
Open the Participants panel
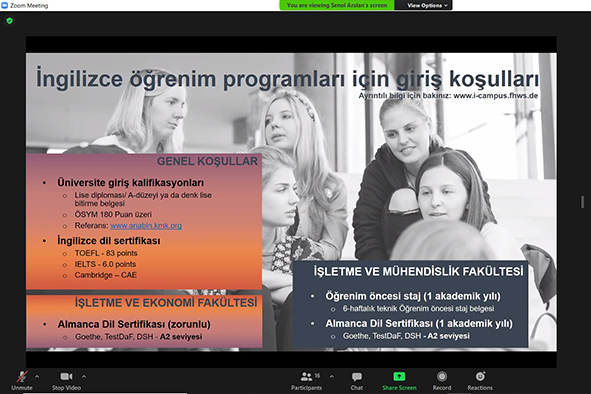[306, 380]
